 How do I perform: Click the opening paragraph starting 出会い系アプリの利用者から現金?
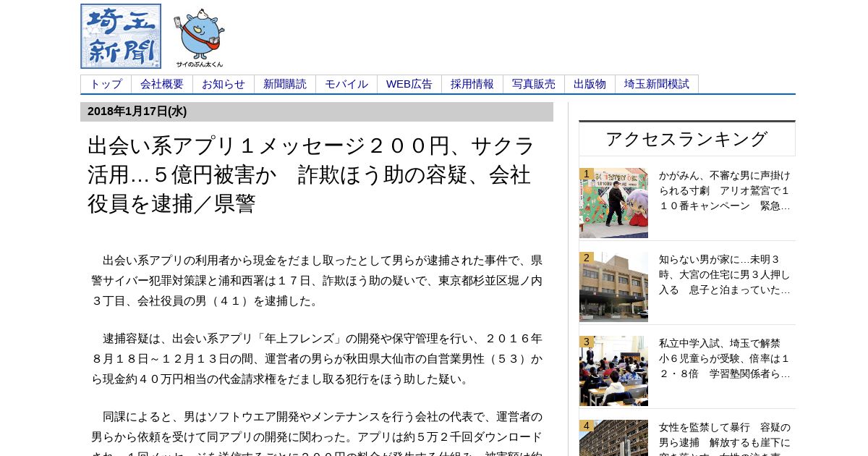coord(317,281)
